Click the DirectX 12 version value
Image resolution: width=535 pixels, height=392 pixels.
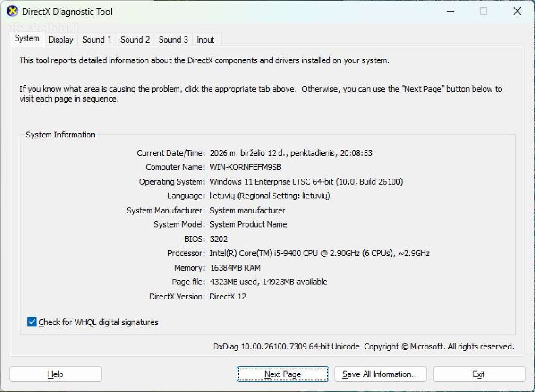click(x=228, y=296)
